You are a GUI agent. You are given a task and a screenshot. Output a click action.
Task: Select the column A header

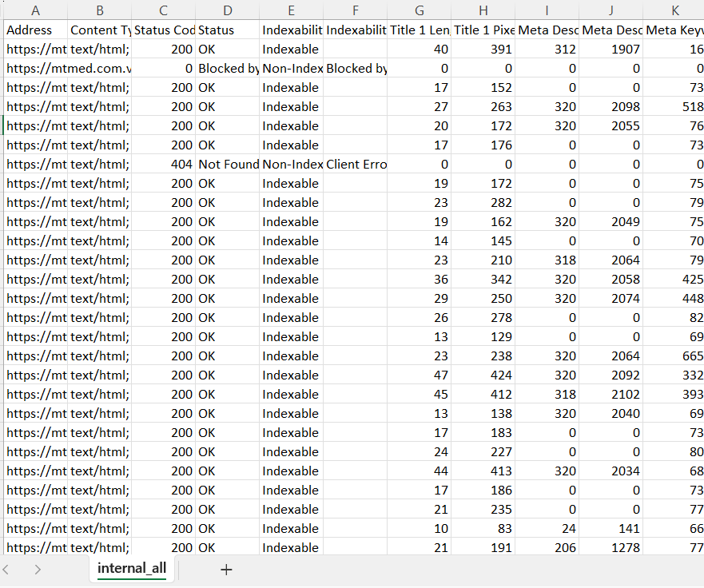(35, 10)
